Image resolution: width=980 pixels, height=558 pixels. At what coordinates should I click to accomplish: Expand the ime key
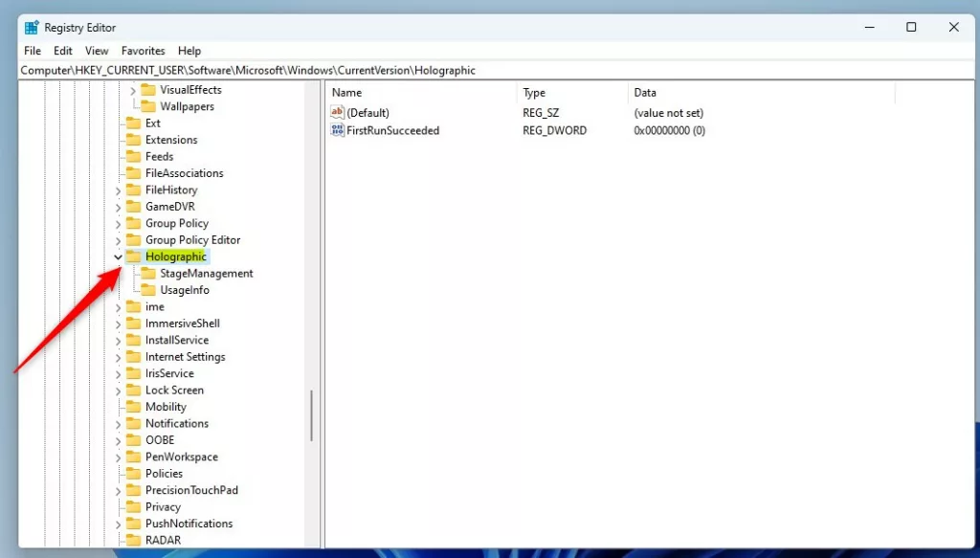click(x=118, y=307)
